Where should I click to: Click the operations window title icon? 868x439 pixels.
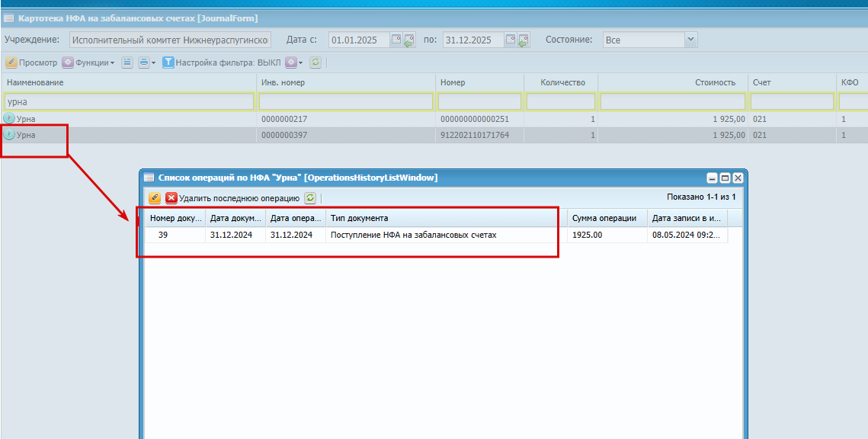click(149, 178)
